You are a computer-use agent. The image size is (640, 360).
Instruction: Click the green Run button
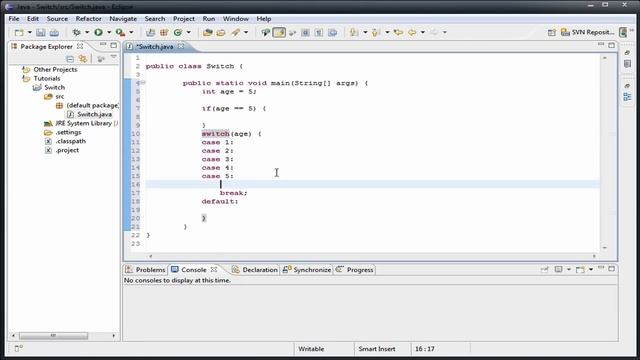tap(98, 32)
